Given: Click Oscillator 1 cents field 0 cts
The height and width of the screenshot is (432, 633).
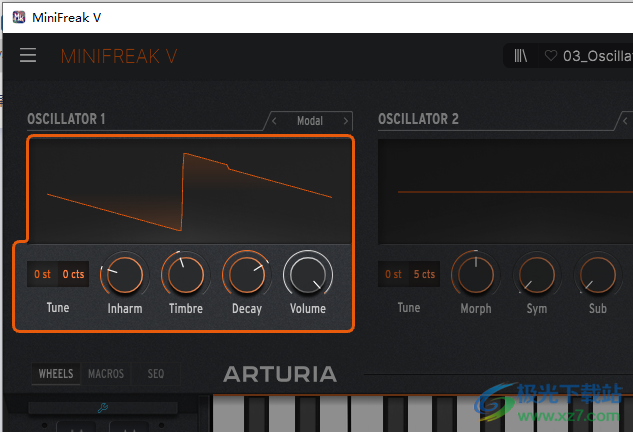Looking at the screenshot, I should coord(73,274).
